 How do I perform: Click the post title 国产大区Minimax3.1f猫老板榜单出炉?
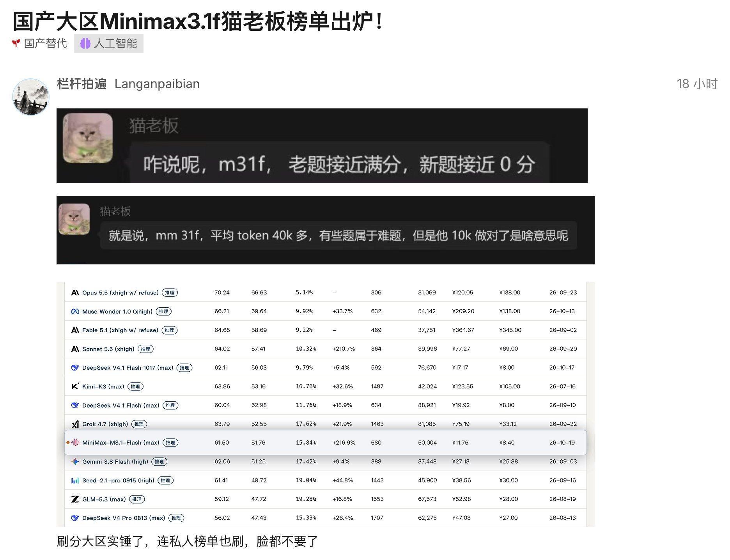click(x=198, y=21)
